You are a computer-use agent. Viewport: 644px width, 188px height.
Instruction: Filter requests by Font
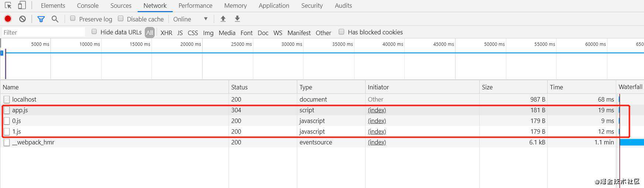point(246,33)
